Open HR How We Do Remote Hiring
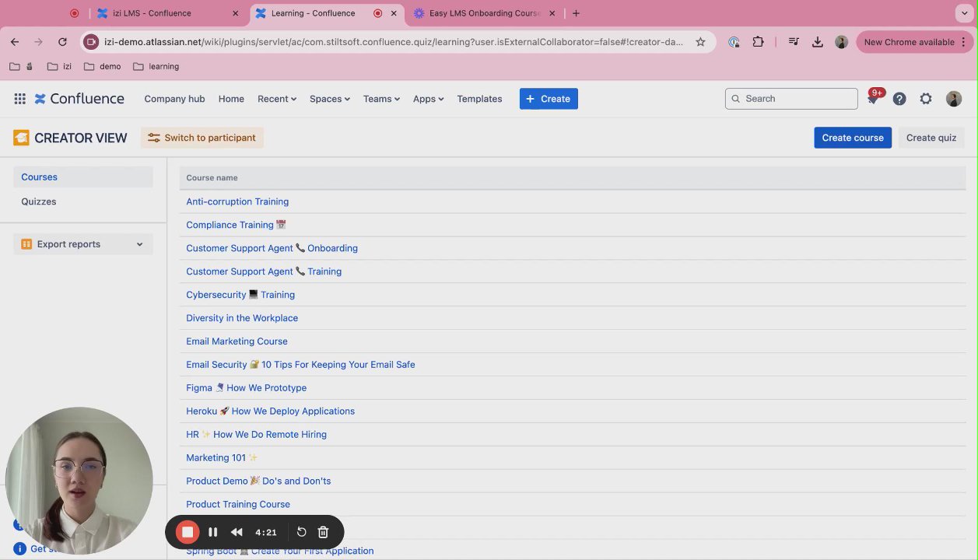The image size is (978, 560). (x=256, y=435)
